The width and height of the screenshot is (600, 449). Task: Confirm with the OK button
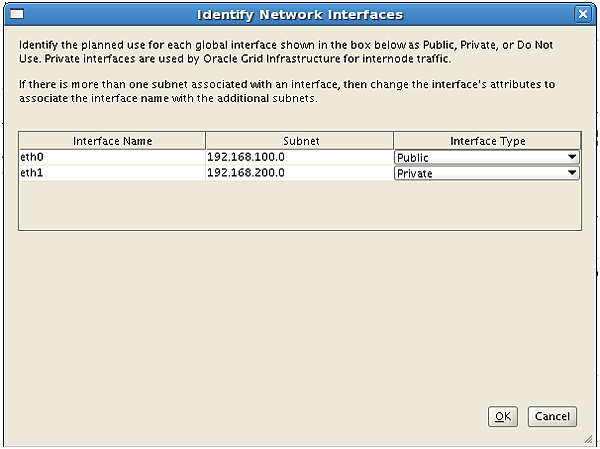(x=502, y=416)
